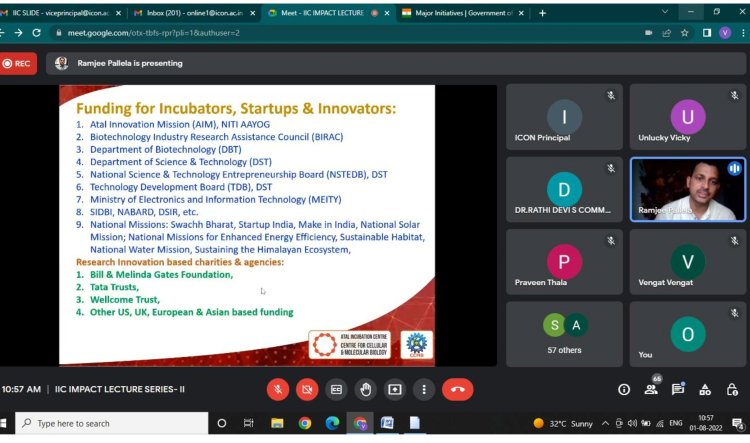Viewport: 750px width, 443px height.
Task: Select your own 'You' tile
Action: (x=688, y=334)
